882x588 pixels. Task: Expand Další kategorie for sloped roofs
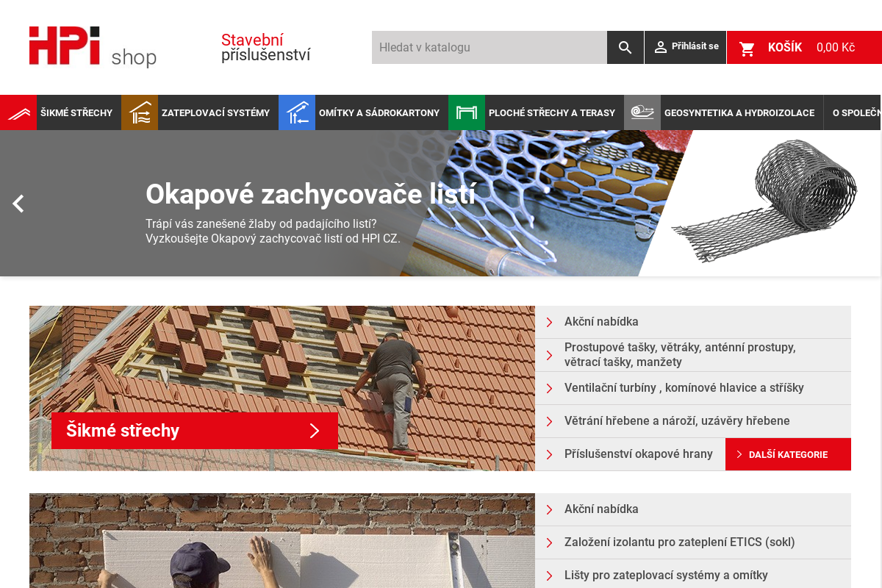(787, 455)
